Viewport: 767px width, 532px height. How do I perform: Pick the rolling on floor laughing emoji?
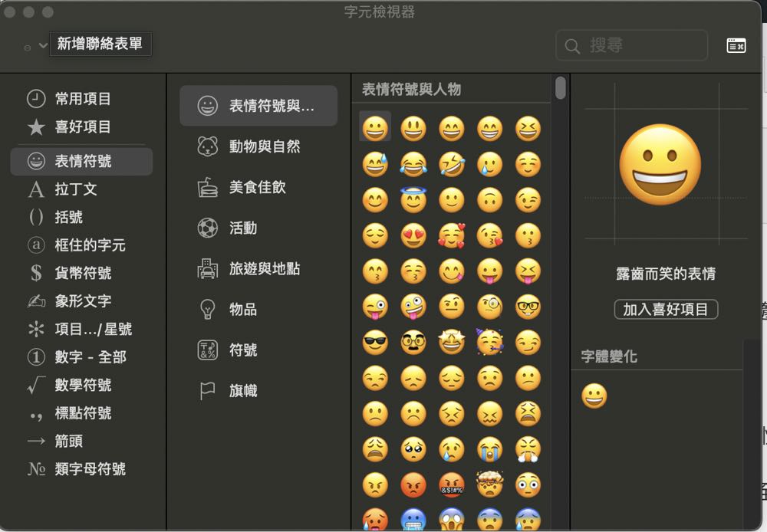(452, 164)
